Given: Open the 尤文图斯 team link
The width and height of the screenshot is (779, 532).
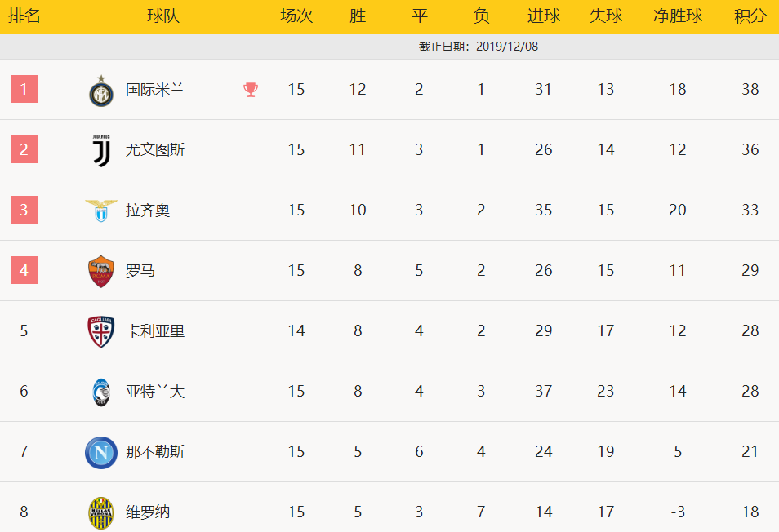Looking at the screenshot, I should point(155,150).
